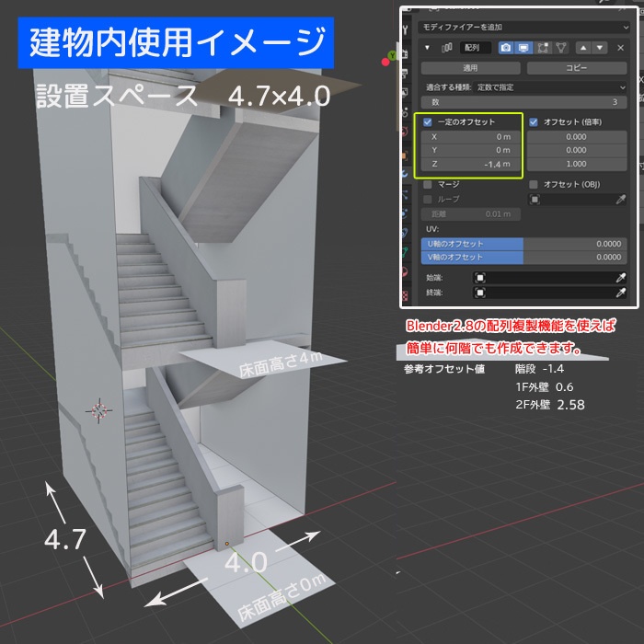644x644 pixels.
Task: Open the モディファイアーを追加 dropdown
Action: coord(524,27)
